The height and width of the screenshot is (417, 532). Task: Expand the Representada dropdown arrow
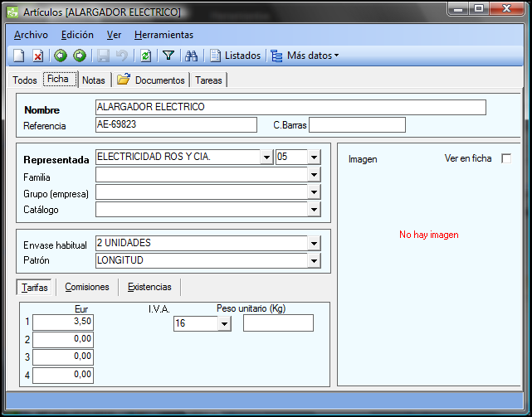[266, 158]
